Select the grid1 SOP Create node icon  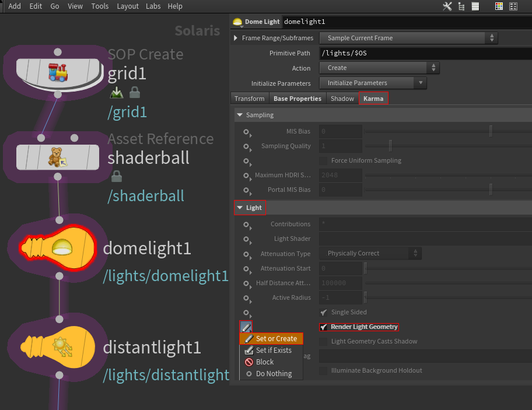57,71
